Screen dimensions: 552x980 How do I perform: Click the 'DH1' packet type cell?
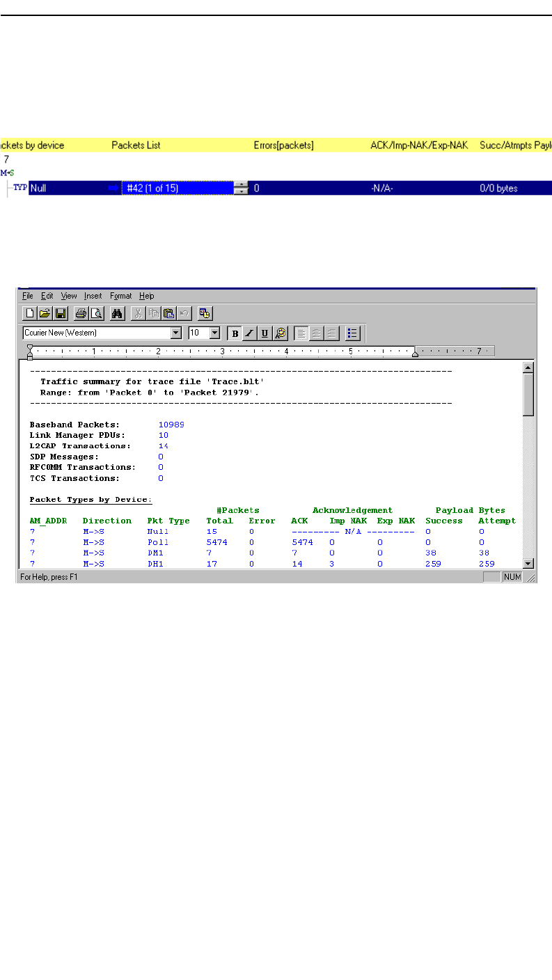155,563
